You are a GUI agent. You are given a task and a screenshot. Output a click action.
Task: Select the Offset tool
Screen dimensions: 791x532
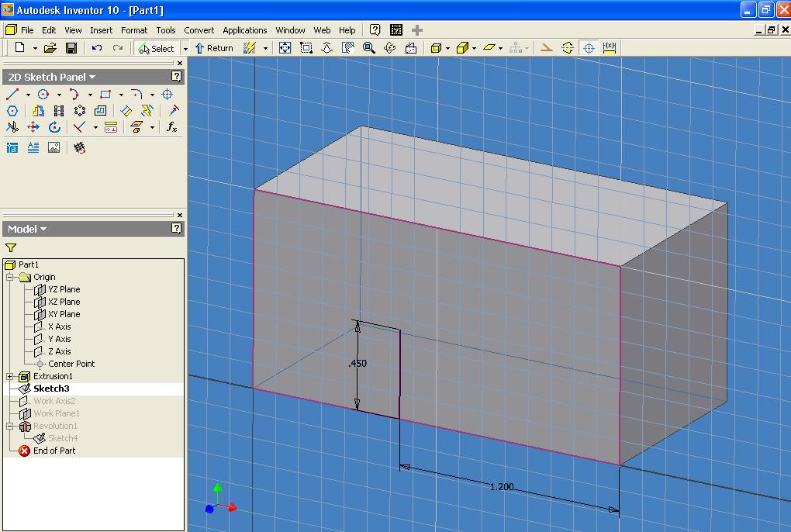point(100,110)
